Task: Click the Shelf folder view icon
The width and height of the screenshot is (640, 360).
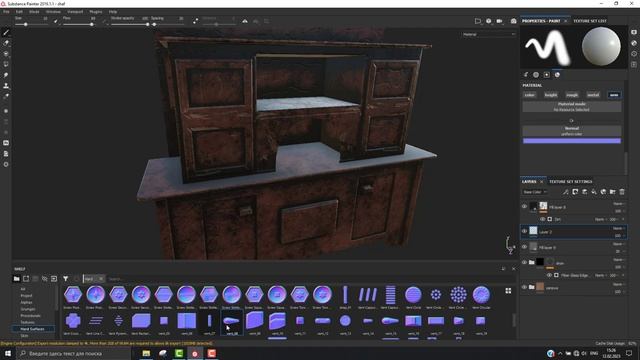Action: [x=16, y=279]
